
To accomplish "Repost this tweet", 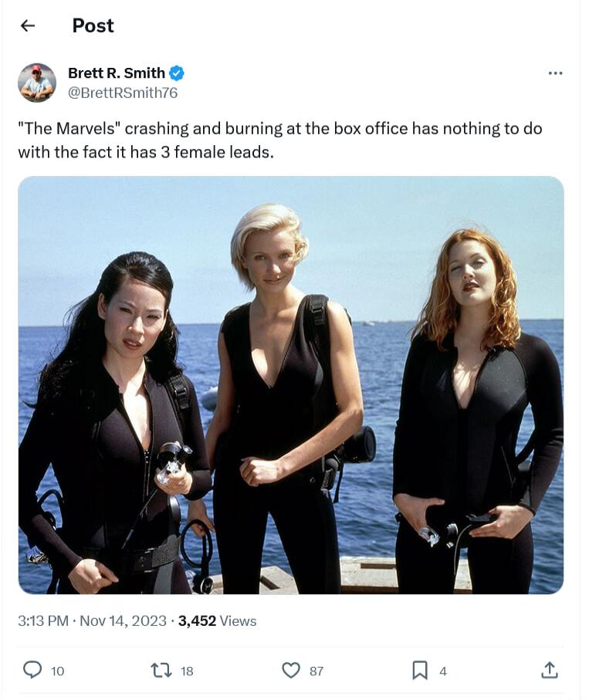I will point(161,671).
